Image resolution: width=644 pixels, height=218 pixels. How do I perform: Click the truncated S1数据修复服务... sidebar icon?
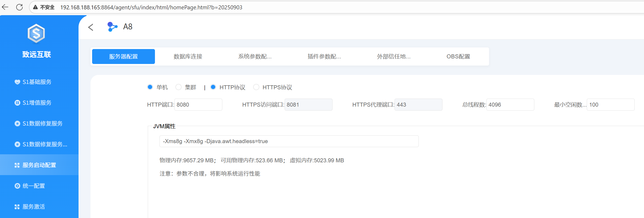tap(17, 144)
